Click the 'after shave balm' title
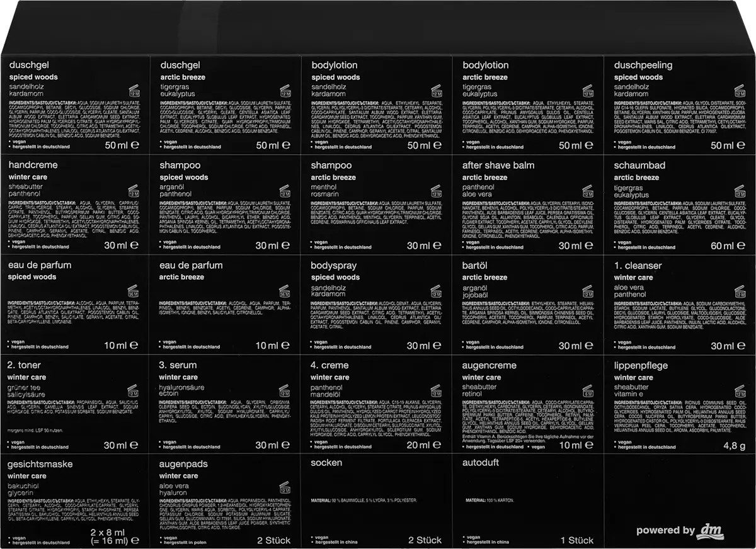The width and height of the screenshot is (756, 549). coord(498,165)
